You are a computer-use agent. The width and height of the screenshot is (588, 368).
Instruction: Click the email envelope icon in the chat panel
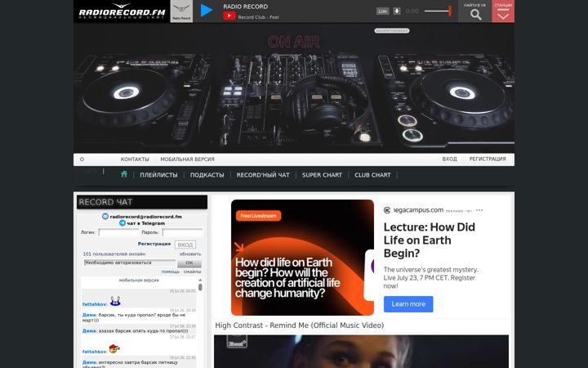tap(105, 216)
